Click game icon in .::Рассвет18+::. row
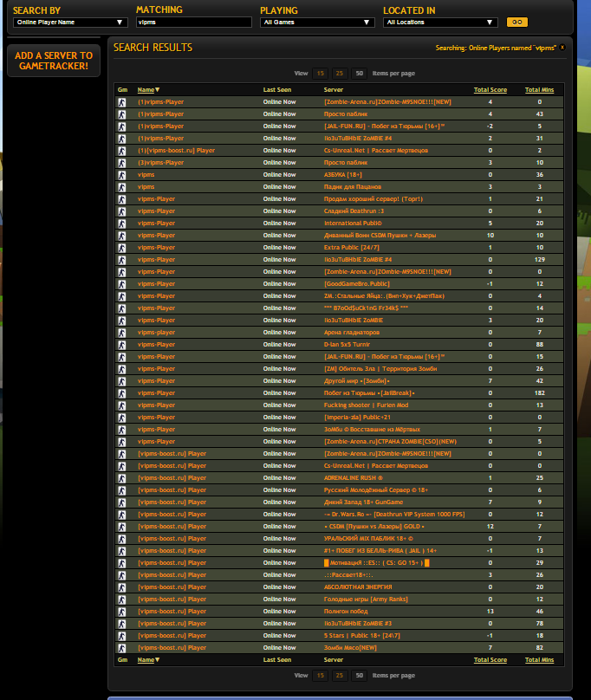The height and width of the screenshot is (700, 591). pos(121,575)
